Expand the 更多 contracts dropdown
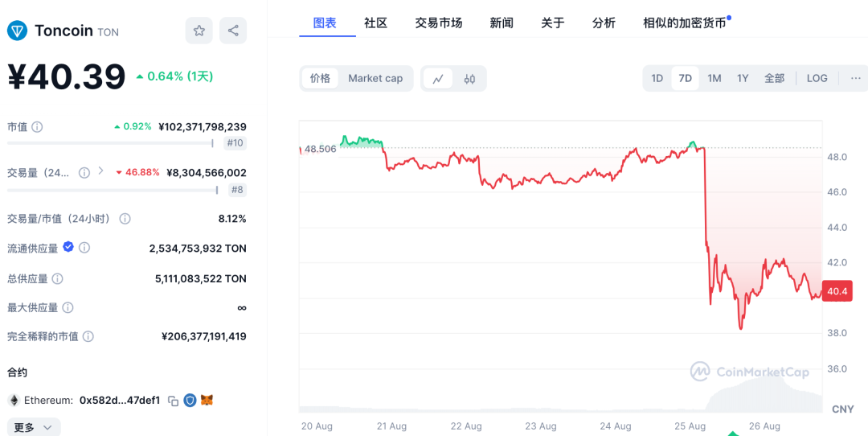The height and width of the screenshot is (436, 868). point(34,427)
